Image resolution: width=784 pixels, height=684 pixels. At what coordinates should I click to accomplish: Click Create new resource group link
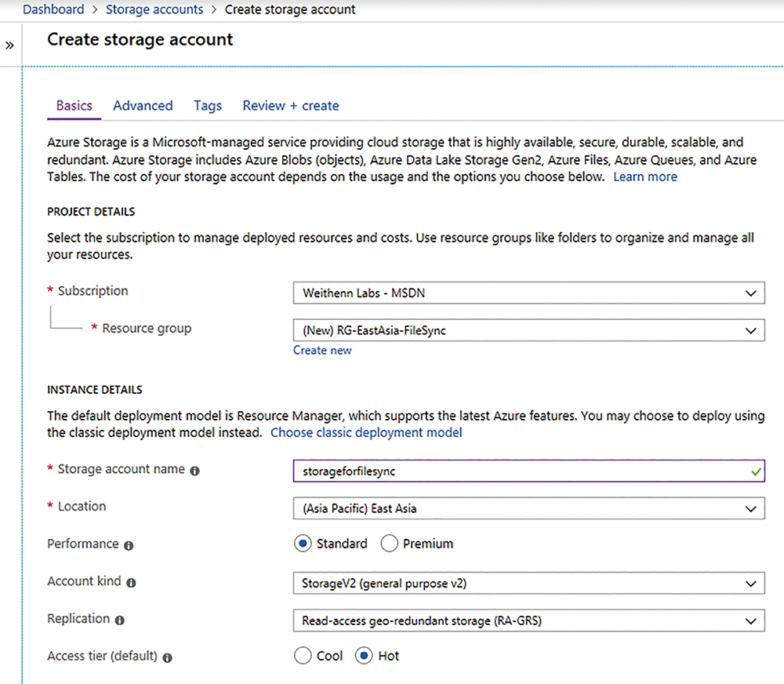pos(322,351)
